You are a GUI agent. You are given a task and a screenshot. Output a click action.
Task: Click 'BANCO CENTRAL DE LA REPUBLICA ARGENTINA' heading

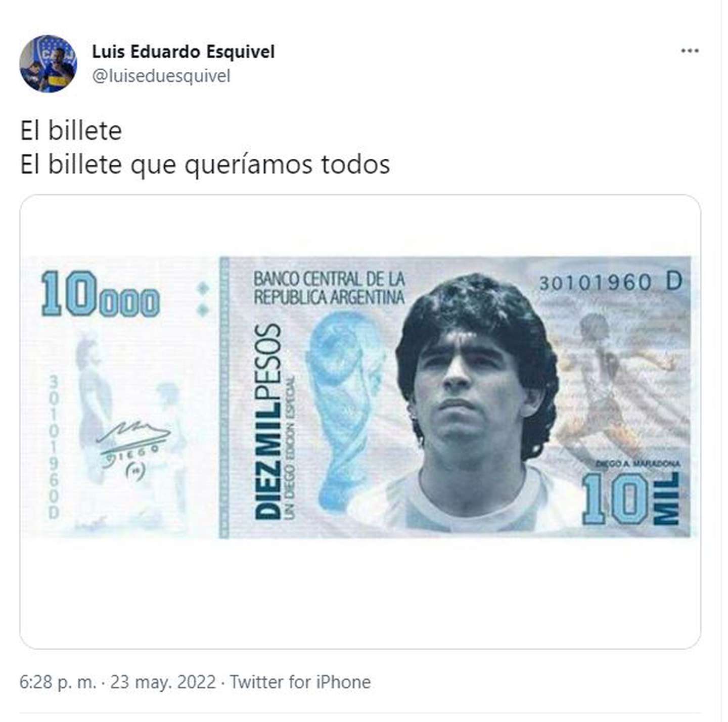[x=329, y=288]
